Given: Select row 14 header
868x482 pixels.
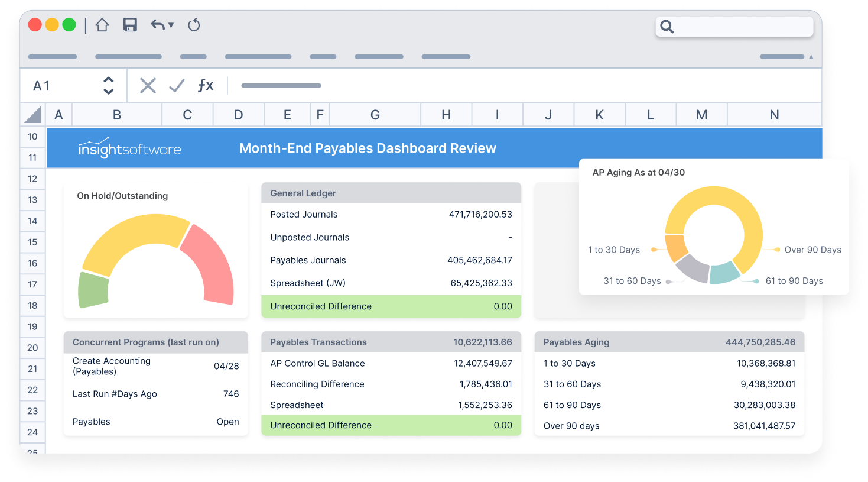Looking at the screenshot, I should (32, 221).
